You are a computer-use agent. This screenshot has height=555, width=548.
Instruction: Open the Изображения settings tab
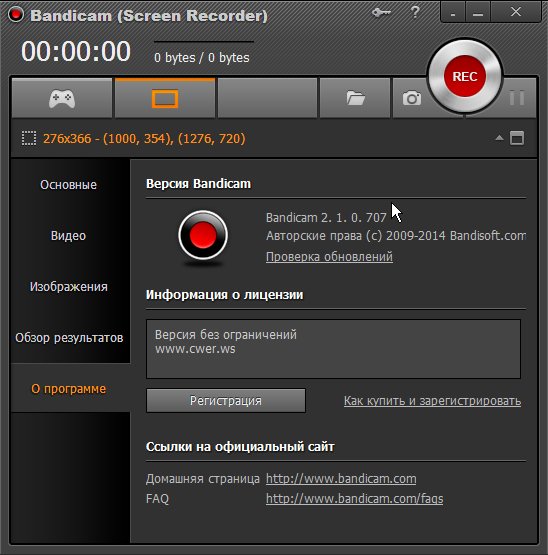pyautogui.click(x=68, y=287)
